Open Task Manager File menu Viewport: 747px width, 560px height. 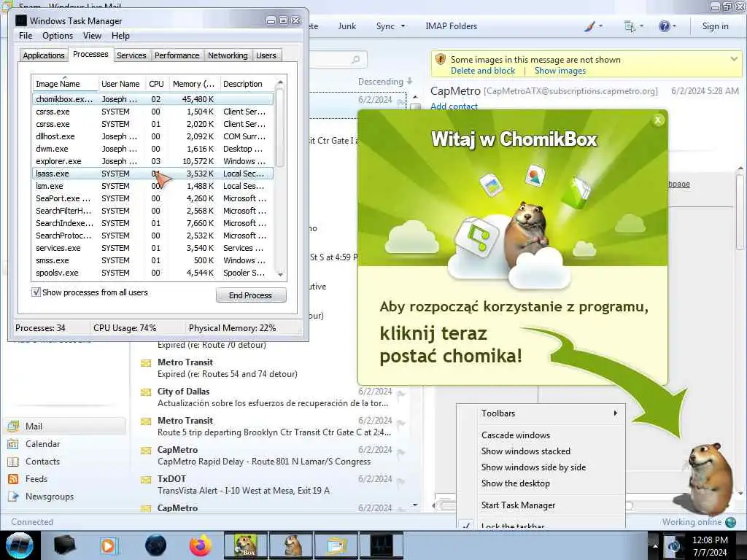coord(26,36)
